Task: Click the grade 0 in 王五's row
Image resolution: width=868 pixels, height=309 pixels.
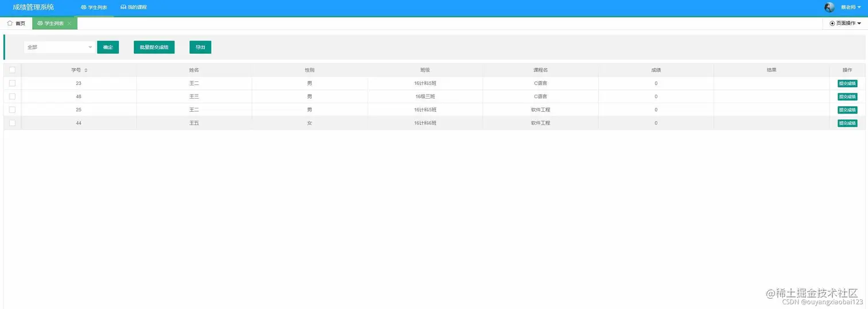Action: [656, 123]
